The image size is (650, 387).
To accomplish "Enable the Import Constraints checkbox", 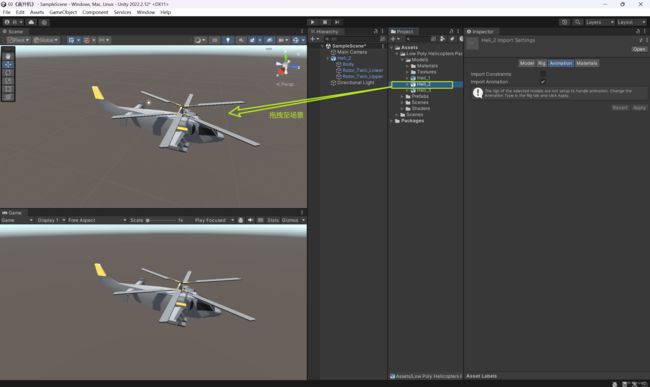I will tap(543, 74).
